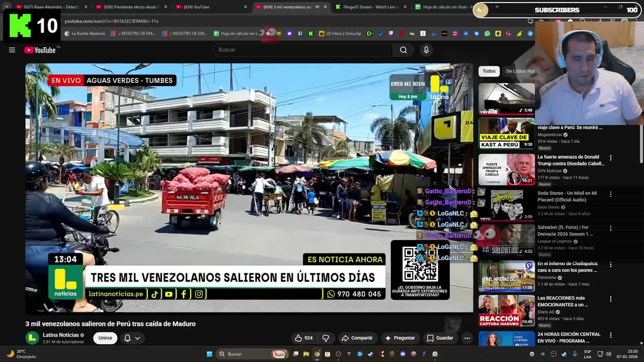644x362 pixels.
Task: Open options for Salvation Demacia video
Action: point(611,228)
